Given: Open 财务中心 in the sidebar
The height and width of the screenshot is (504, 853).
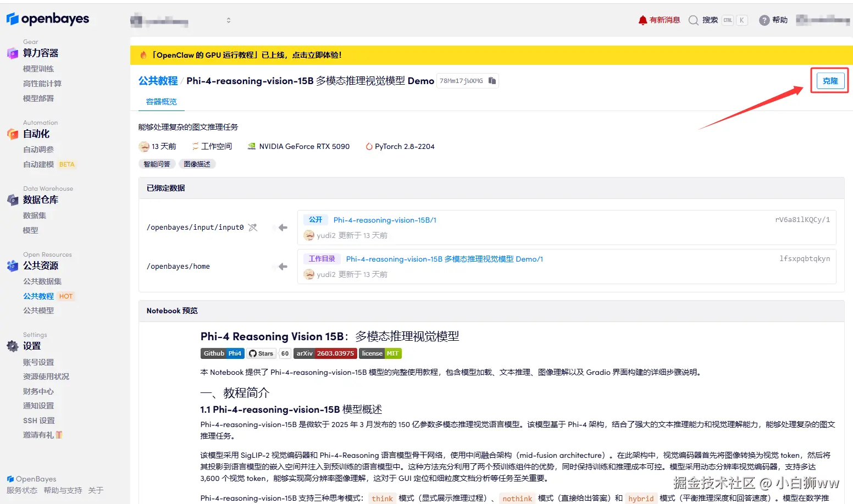Looking at the screenshot, I should pos(38,391).
